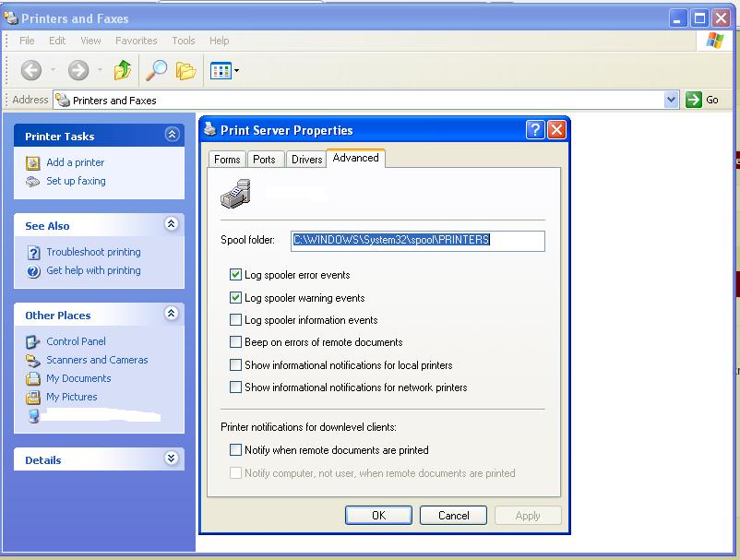Open the Forward history dropdown arrow

[100, 70]
